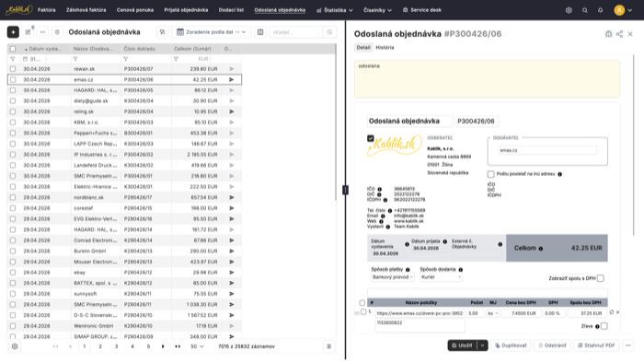Jump to the last page with the double arrow
This screenshot has height=362, width=644.
(x=178, y=346)
